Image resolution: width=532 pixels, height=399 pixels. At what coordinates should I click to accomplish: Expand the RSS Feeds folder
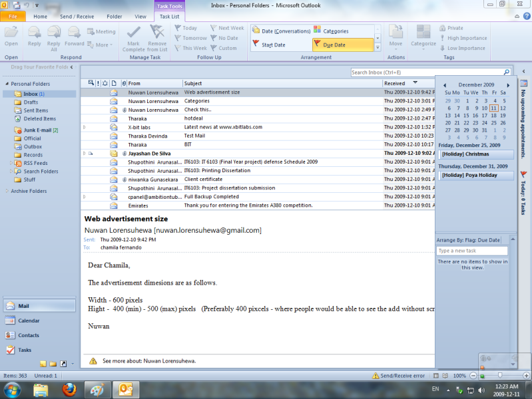11,163
